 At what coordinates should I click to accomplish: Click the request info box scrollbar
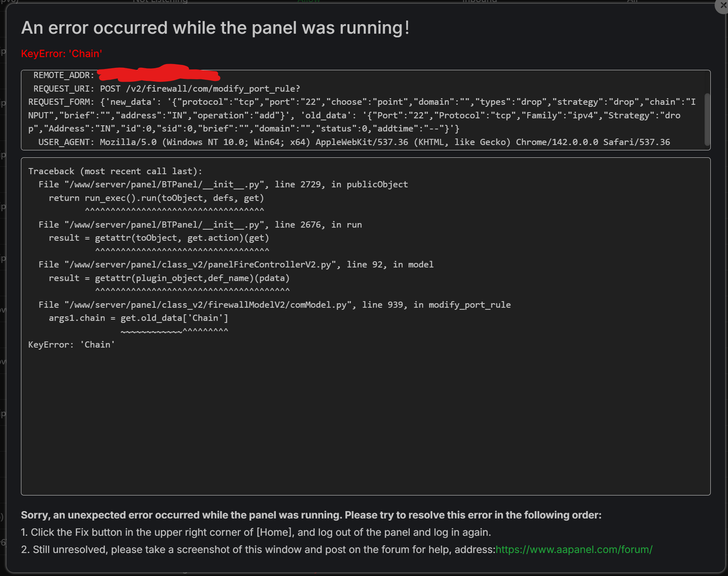pyautogui.click(x=707, y=119)
